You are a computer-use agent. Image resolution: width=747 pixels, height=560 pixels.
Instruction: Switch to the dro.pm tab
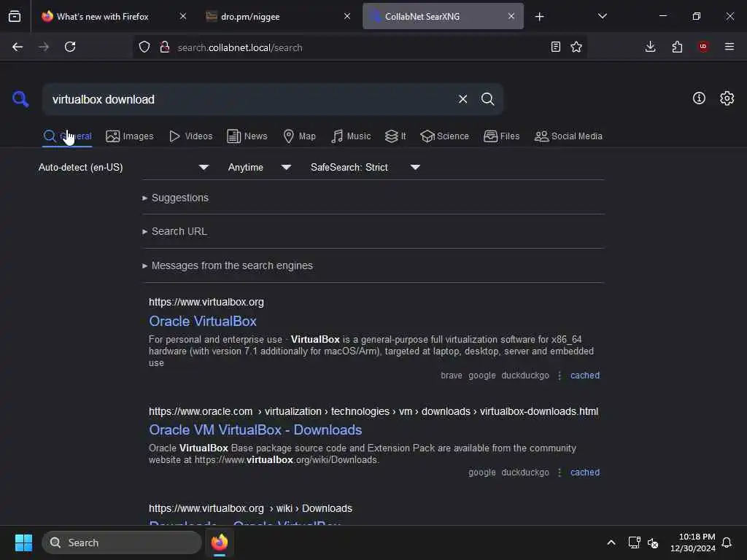click(x=278, y=16)
